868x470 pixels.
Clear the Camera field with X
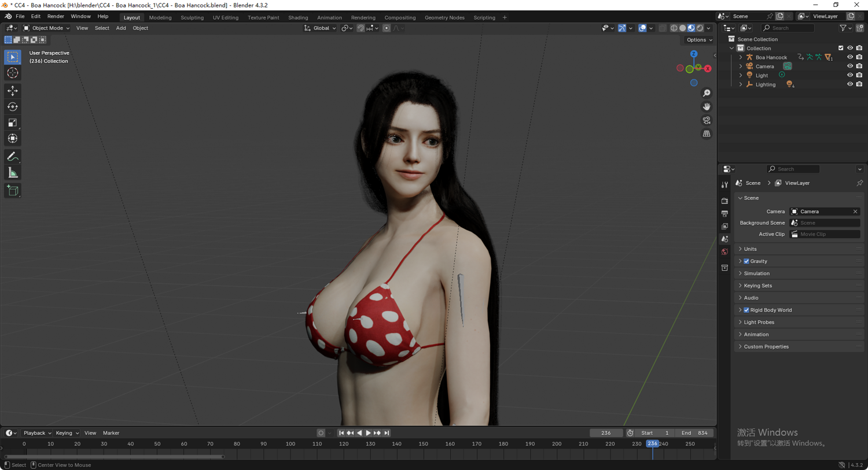point(855,212)
